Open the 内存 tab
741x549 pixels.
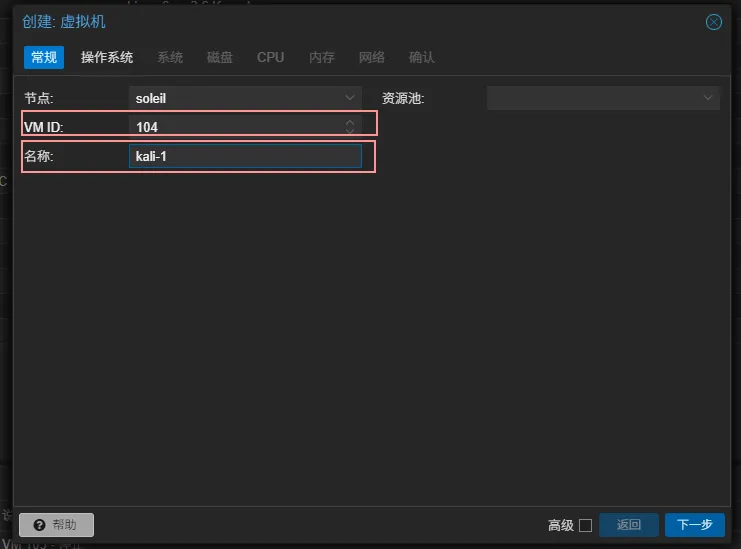[322, 57]
